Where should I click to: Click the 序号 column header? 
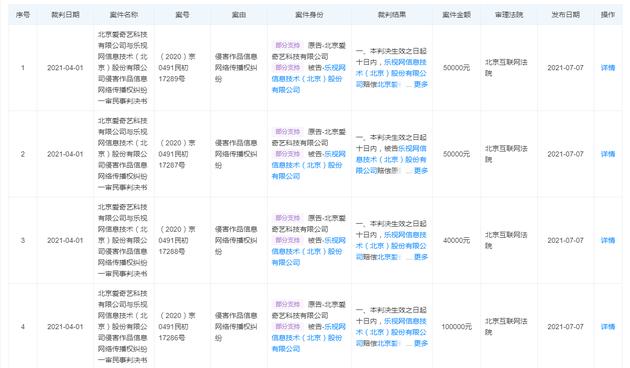[22, 14]
